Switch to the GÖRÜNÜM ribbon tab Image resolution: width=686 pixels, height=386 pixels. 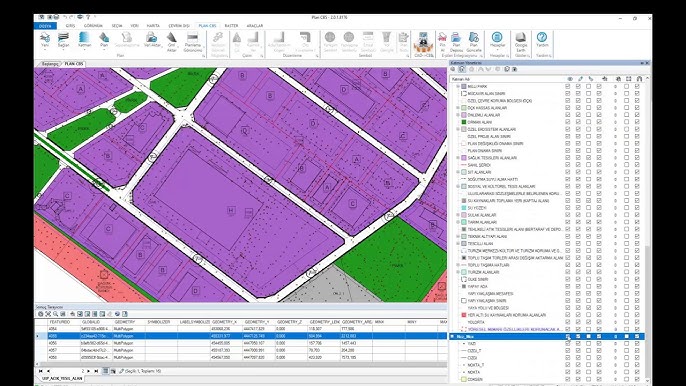tap(93, 26)
